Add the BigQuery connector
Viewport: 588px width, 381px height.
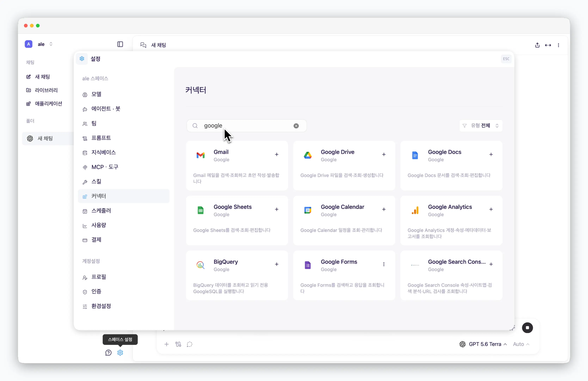[x=276, y=264]
